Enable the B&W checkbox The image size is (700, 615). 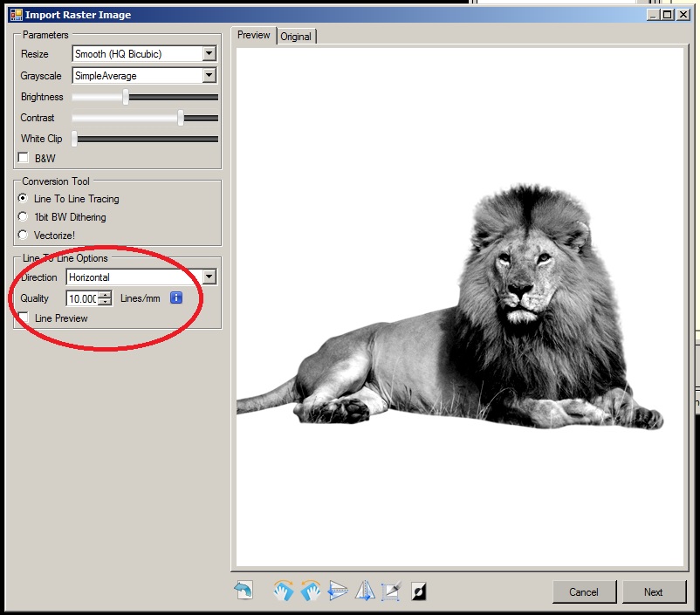24,158
